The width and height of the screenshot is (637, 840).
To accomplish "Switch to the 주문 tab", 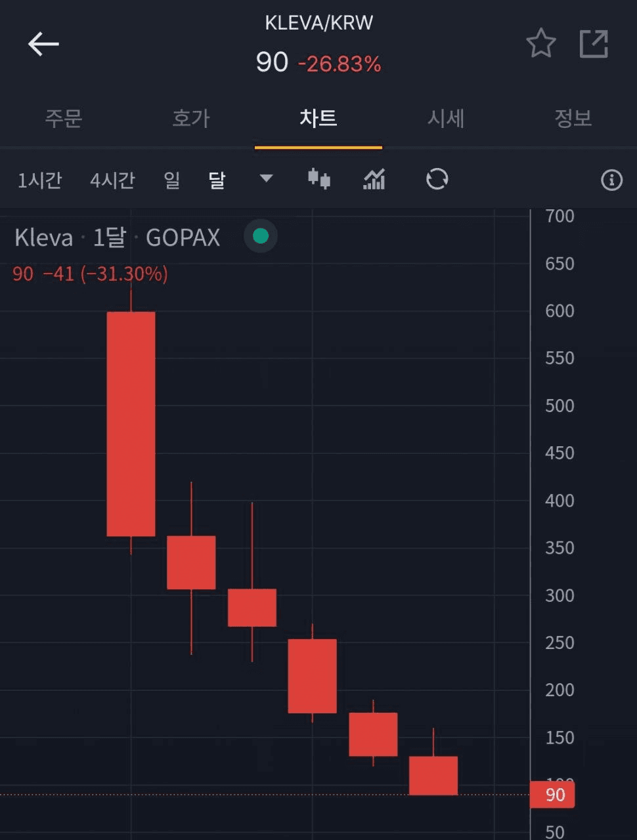I will click(x=63, y=118).
